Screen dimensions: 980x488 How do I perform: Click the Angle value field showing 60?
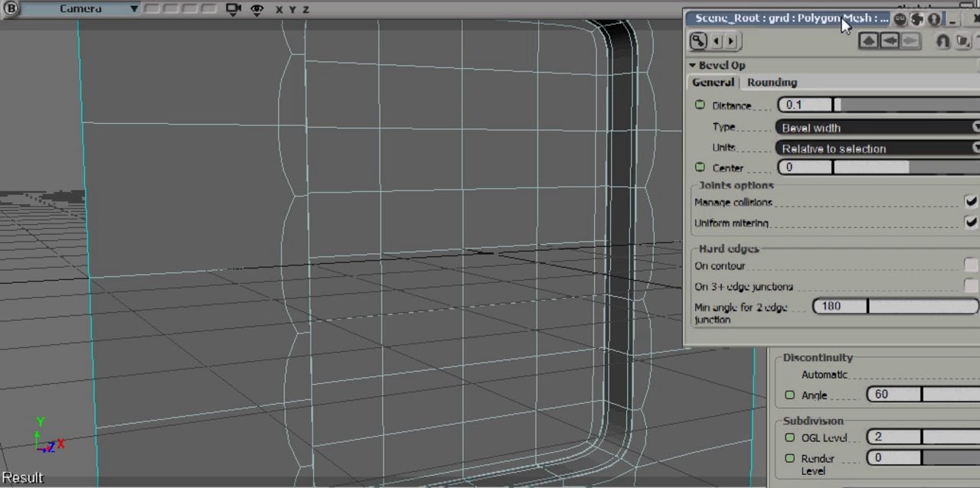(893, 394)
